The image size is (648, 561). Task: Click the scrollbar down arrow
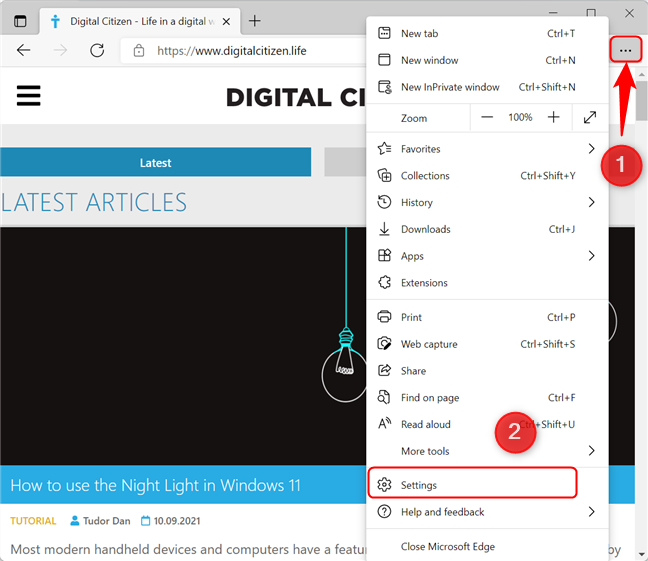pos(641,554)
